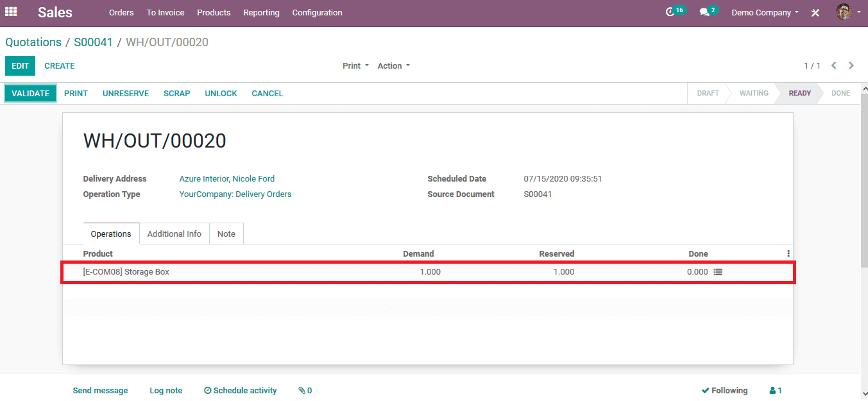Go to previous record arrow
The width and height of the screenshot is (868, 401).
(x=834, y=65)
